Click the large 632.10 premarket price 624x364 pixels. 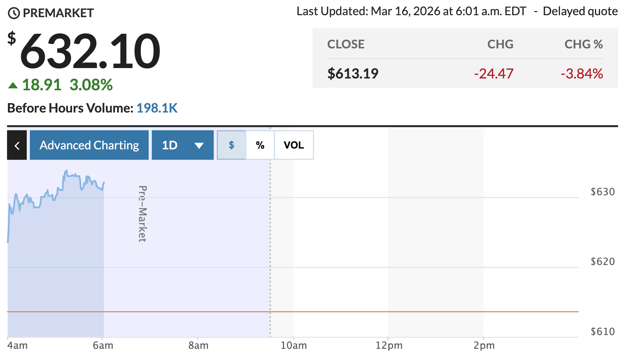(x=90, y=51)
